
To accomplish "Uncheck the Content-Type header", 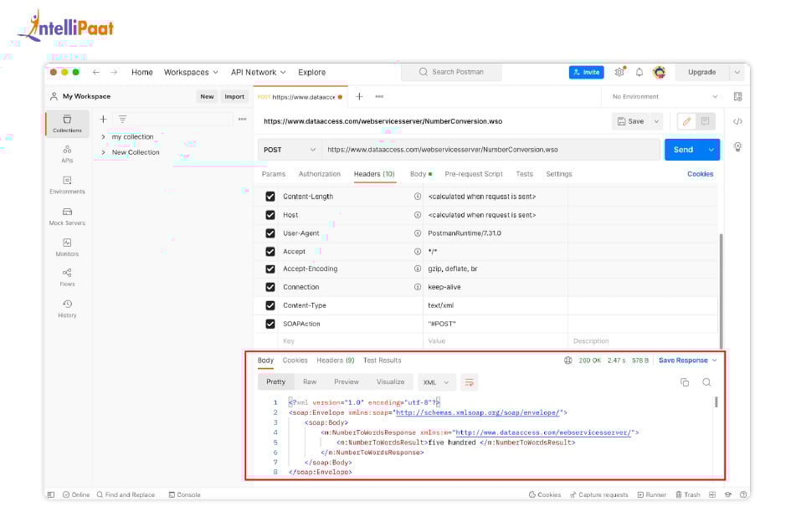I will [x=270, y=305].
